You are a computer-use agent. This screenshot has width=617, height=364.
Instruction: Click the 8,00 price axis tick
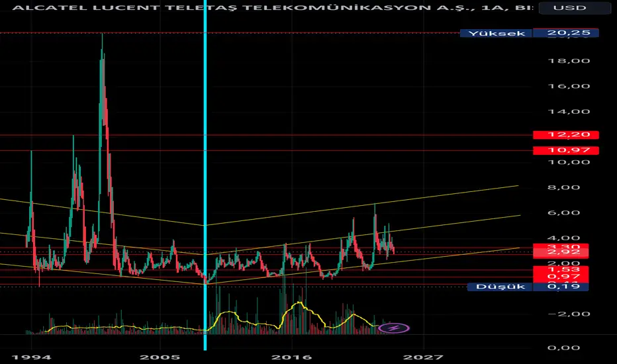pos(563,187)
